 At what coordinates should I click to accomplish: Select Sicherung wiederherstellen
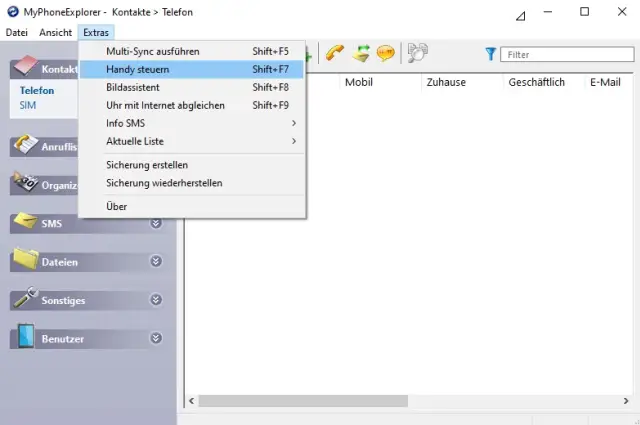(192, 183)
